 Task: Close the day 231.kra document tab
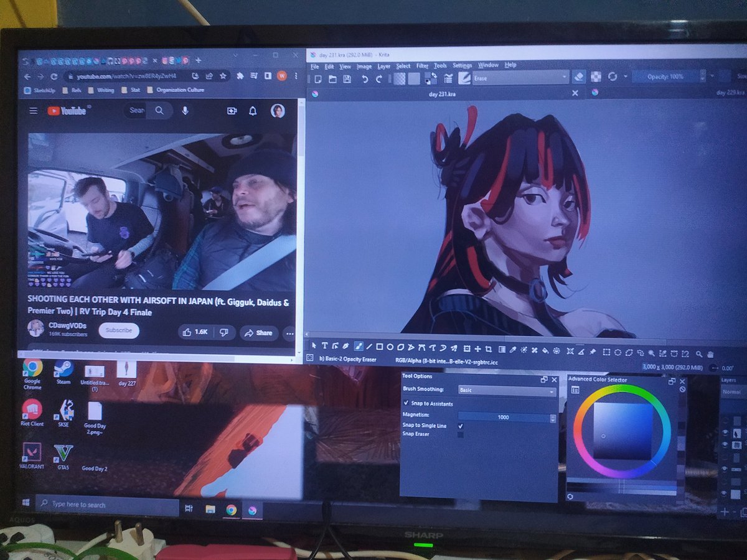pos(575,93)
